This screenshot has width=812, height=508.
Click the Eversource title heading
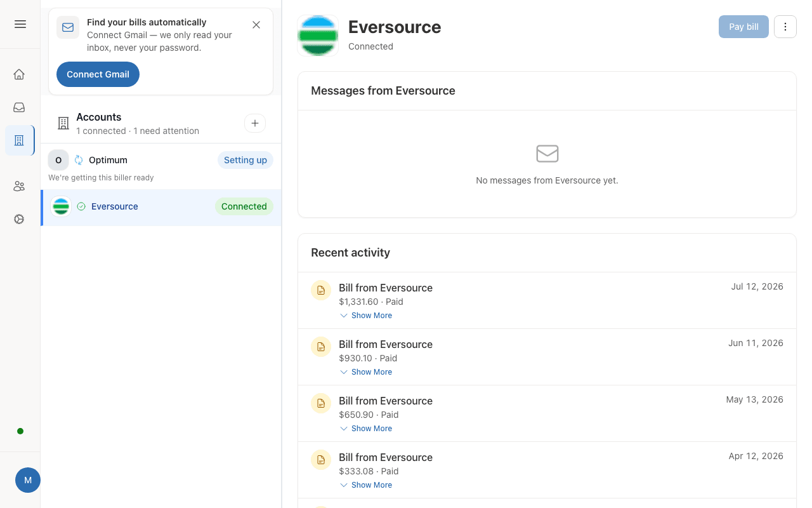click(395, 27)
